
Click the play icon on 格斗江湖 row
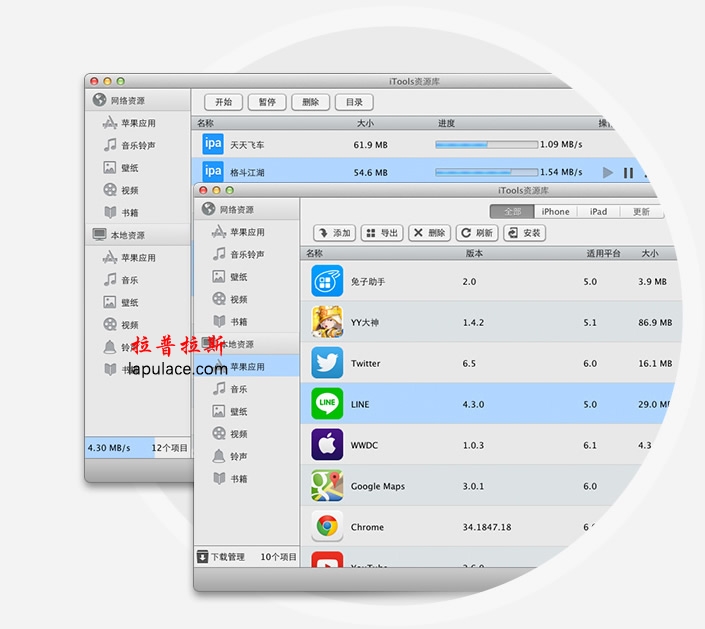[x=608, y=173]
